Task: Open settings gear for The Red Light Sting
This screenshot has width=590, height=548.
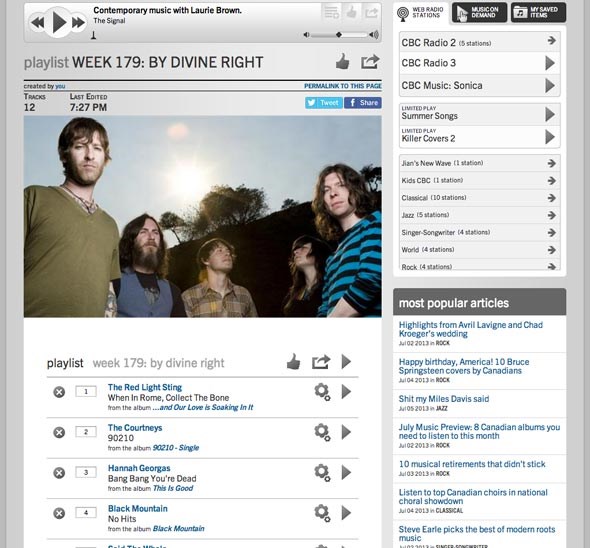Action: tap(322, 392)
